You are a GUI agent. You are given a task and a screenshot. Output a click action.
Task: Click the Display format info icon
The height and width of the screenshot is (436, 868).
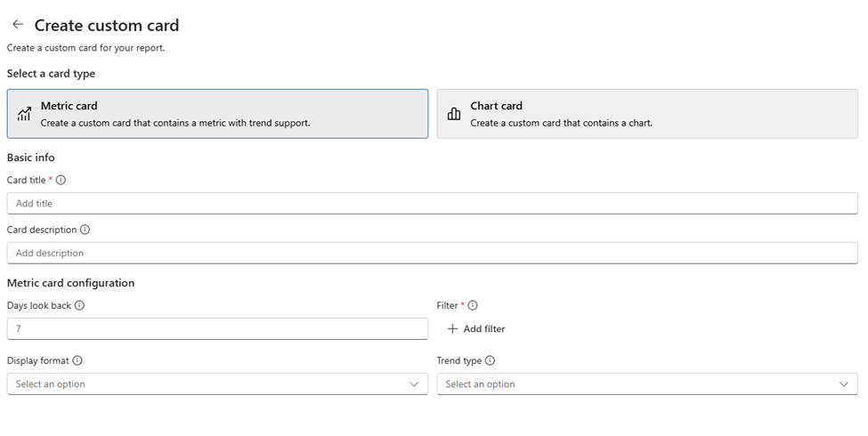tap(77, 360)
